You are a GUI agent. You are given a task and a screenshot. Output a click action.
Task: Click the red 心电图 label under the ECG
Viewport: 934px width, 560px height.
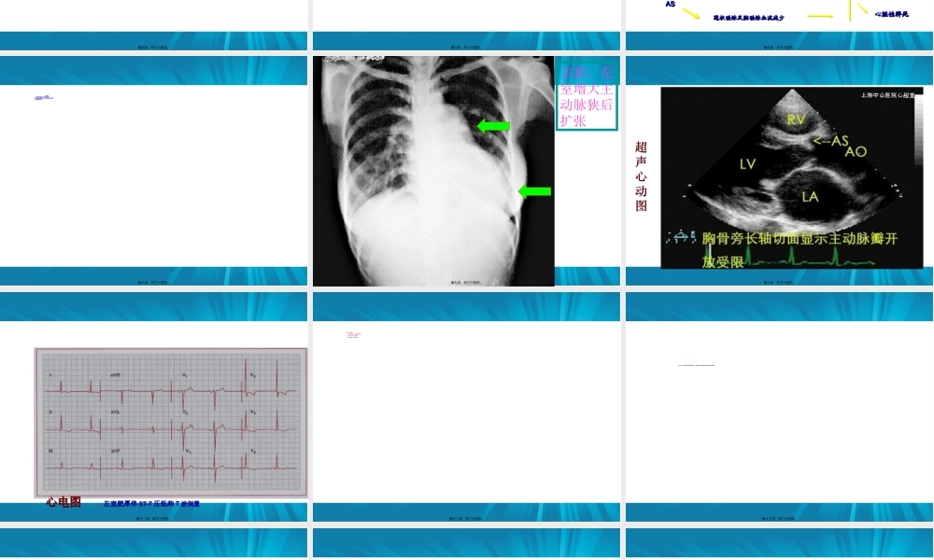click(64, 502)
